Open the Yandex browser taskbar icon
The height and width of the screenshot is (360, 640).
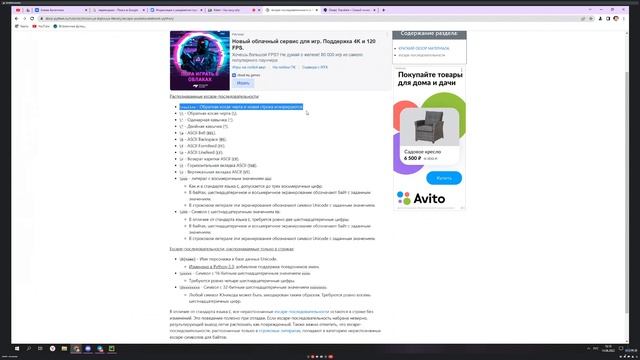coord(52,349)
